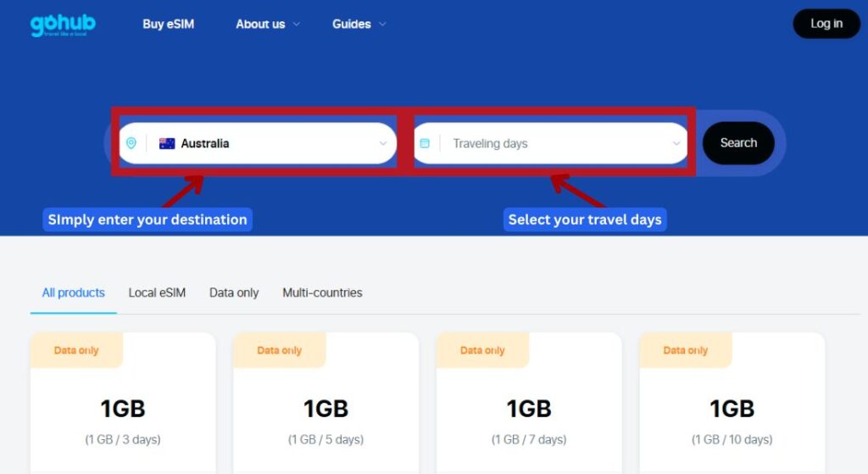This screenshot has width=868, height=474.
Task: Click the location pin icon
Action: pos(131,143)
